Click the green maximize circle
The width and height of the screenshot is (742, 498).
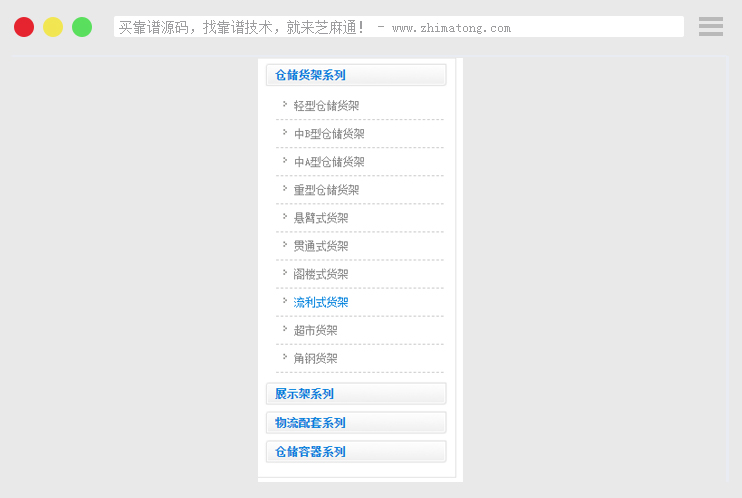[82, 27]
